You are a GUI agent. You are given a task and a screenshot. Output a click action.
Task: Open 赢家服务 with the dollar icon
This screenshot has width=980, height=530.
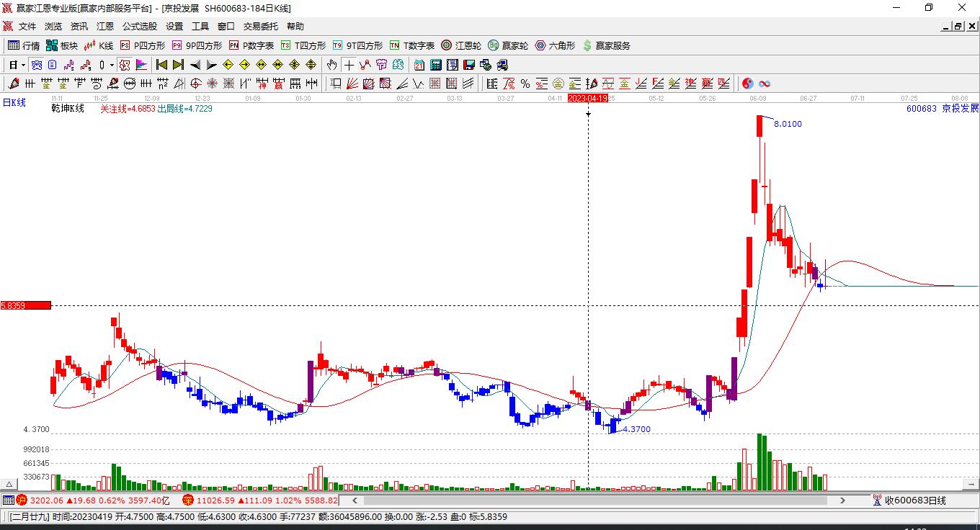coord(606,45)
